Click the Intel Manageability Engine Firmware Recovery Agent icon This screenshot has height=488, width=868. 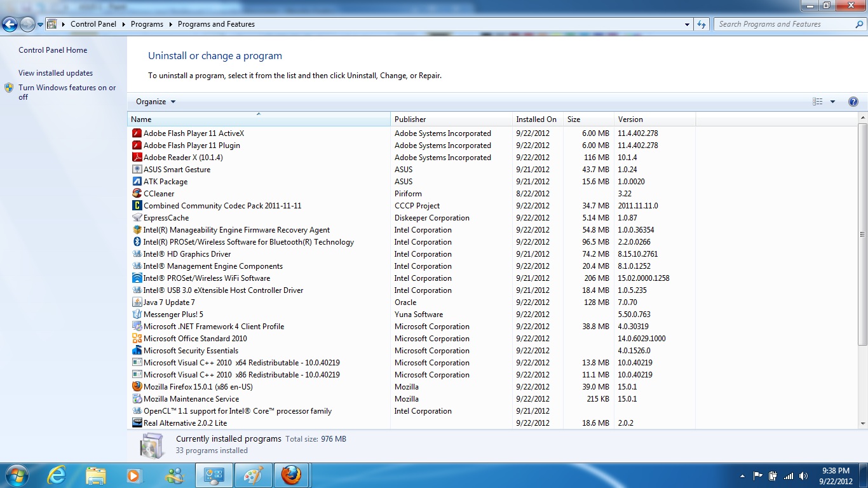[137, 230]
